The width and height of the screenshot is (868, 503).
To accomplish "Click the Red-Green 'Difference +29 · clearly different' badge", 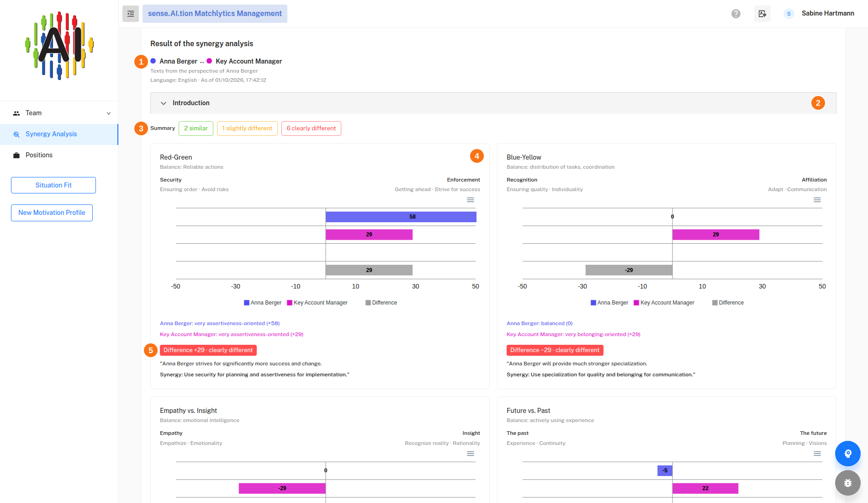I will [x=208, y=350].
